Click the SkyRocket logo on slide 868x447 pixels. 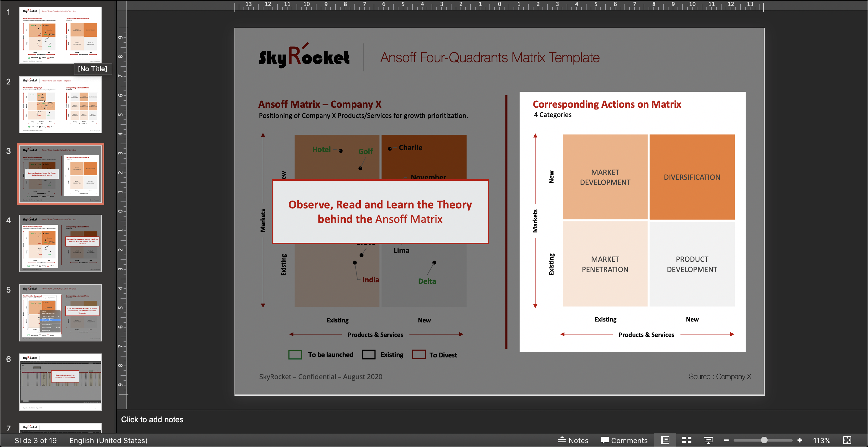[304, 55]
